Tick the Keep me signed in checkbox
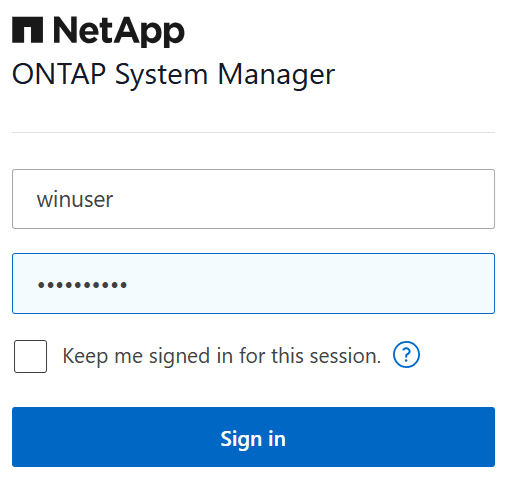507x486 pixels. tap(30, 356)
